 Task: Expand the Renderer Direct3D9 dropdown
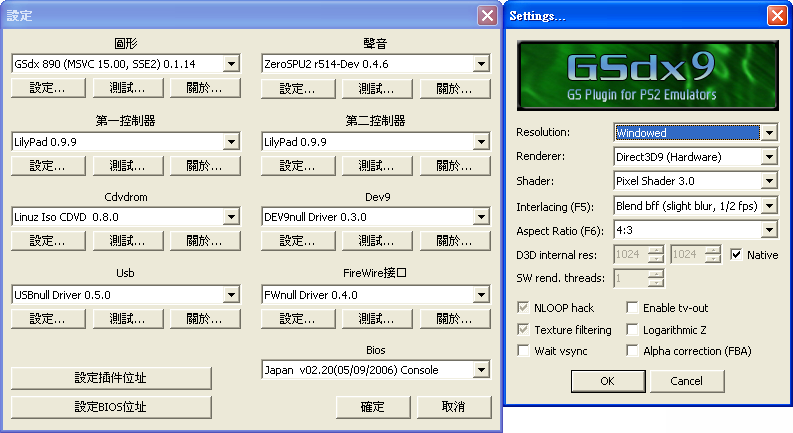(x=695, y=157)
